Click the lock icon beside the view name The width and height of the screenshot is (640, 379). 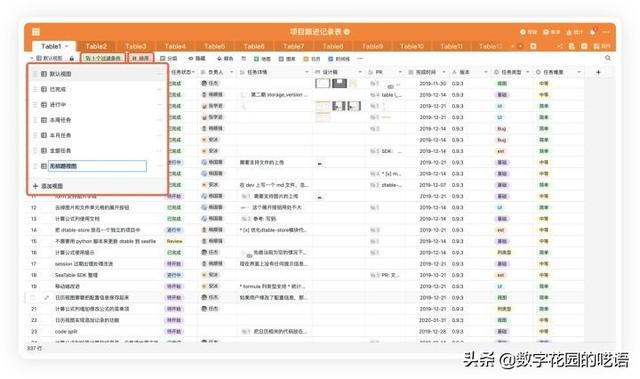pyautogui.click(x=72, y=59)
